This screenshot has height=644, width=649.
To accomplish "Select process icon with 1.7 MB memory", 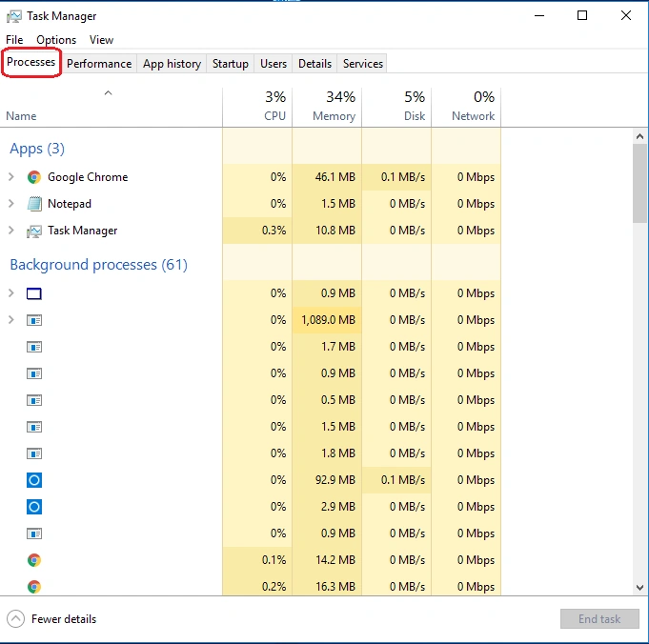I will pos(34,347).
